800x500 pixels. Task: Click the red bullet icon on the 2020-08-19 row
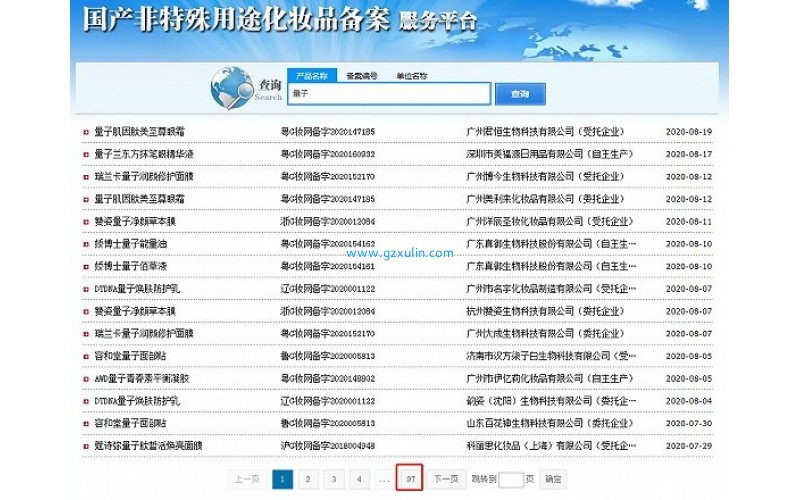click(x=86, y=132)
